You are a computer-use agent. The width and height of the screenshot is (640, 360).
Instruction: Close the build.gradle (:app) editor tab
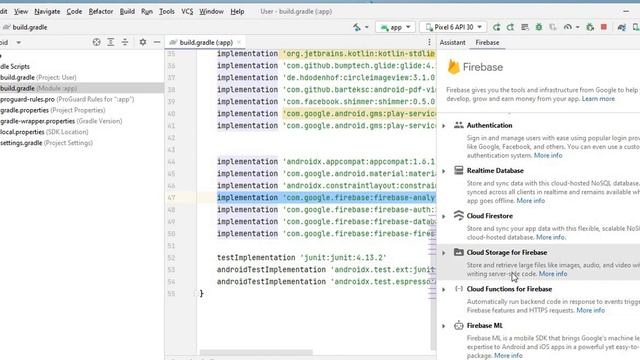point(239,42)
